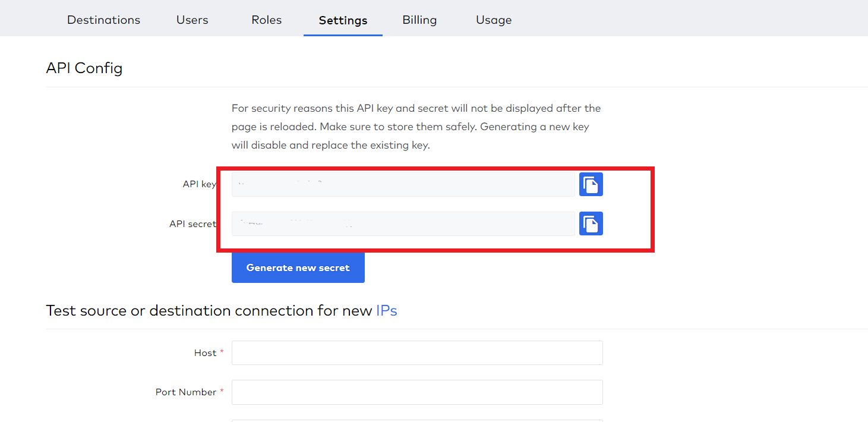The image size is (868, 422).
Task: Click the API key field label
Action: pos(199,184)
